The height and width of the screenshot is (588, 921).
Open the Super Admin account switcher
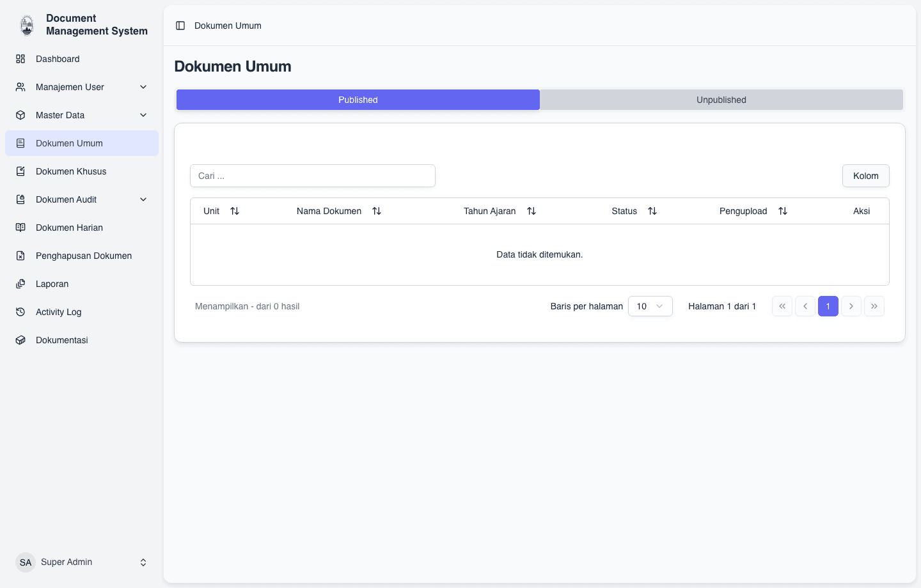point(82,562)
